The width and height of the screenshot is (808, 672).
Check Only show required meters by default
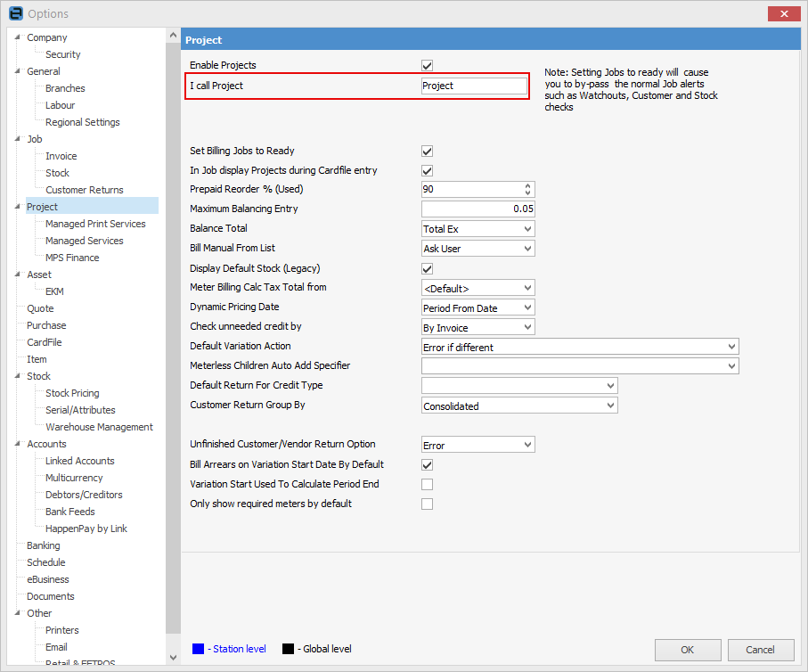pos(428,504)
